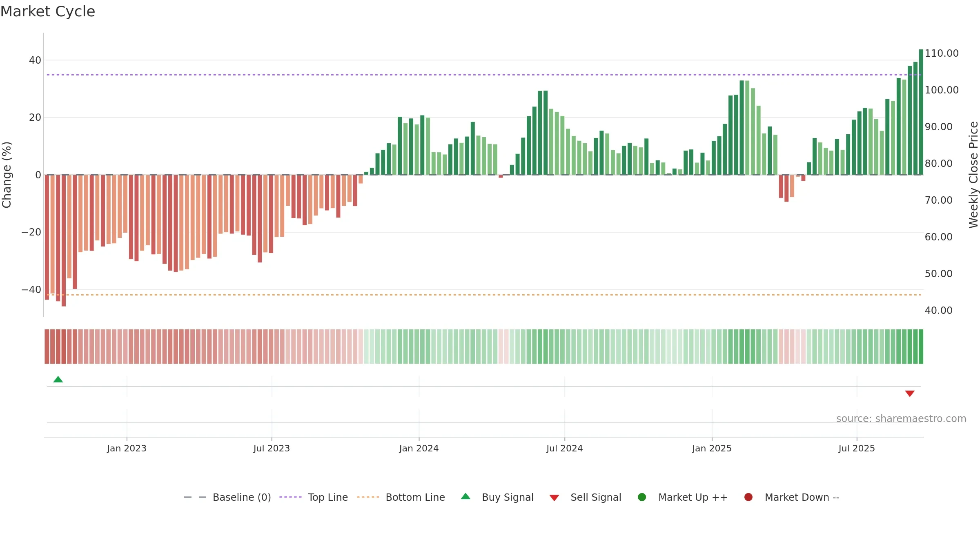Viewport: 980px width, 551px height.
Task: Click the Jan 2024 axis label
Action: 419,448
